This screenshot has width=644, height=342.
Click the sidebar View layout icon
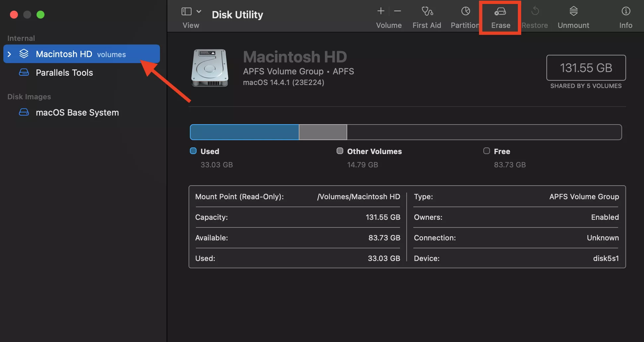187,11
